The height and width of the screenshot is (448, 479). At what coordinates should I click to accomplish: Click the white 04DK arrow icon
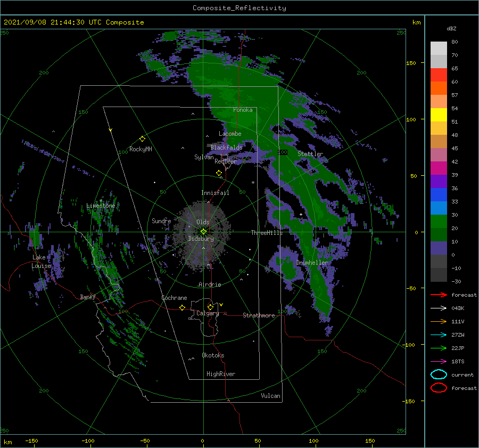(439, 308)
